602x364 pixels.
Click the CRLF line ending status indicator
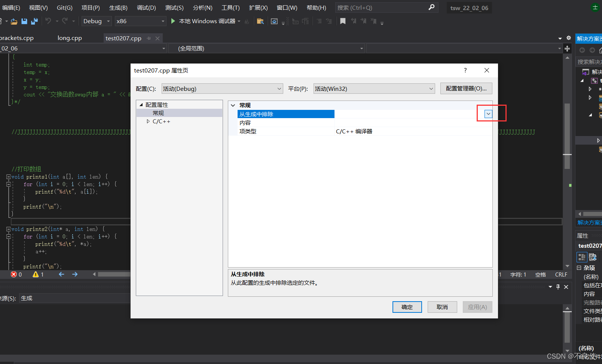(x=561, y=274)
